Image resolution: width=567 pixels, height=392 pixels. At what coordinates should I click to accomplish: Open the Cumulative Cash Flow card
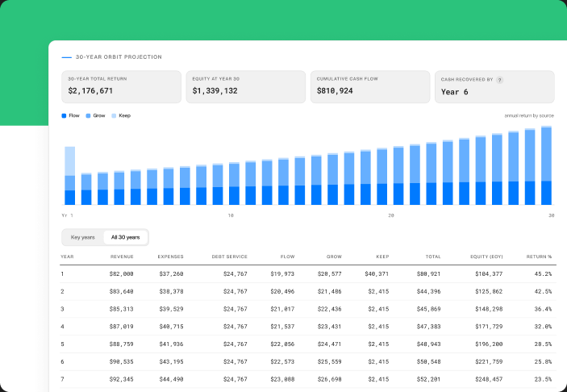(370, 87)
